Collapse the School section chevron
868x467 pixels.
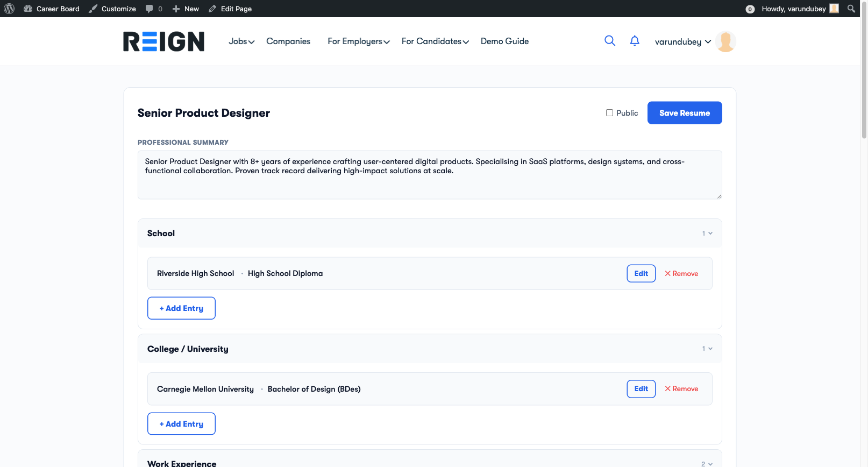(x=710, y=233)
